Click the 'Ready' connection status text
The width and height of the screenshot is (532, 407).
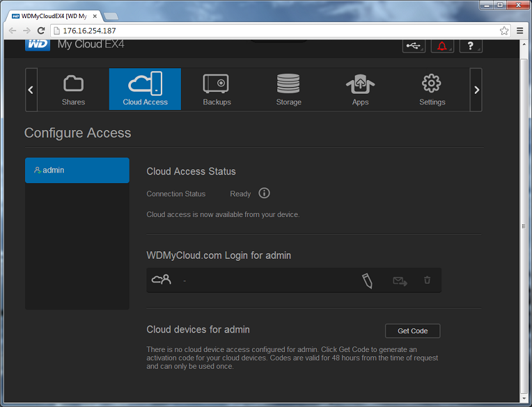pos(240,194)
